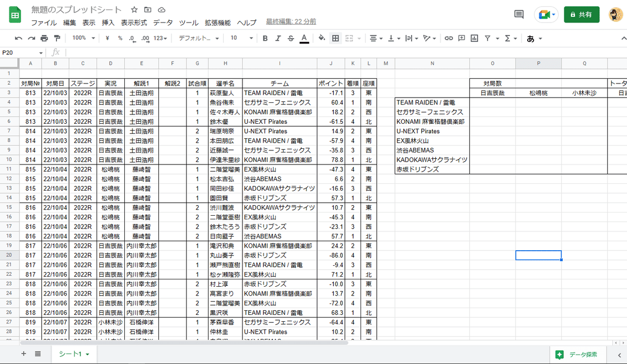Open the all sheets list icon
Screen dimensions: 627x364
(x=38, y=354)
